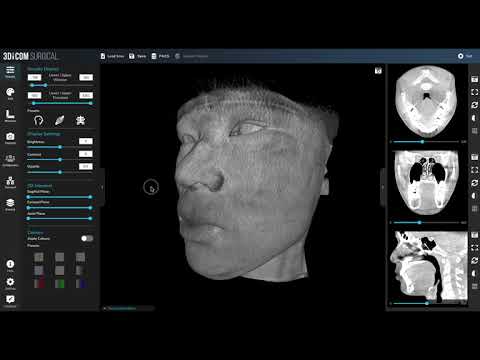Click the Contrast value input box

pyautogui.click(x=86, y=154)
